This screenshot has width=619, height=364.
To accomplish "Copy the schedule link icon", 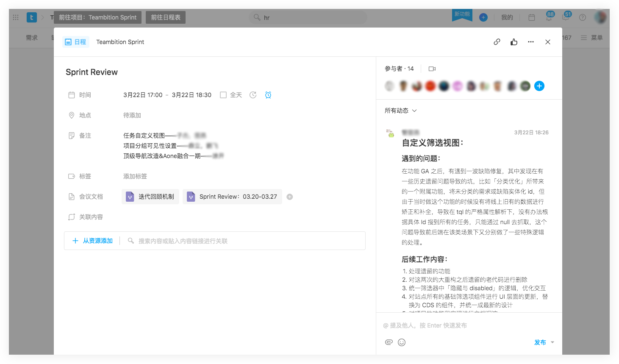I will [497, 42].
